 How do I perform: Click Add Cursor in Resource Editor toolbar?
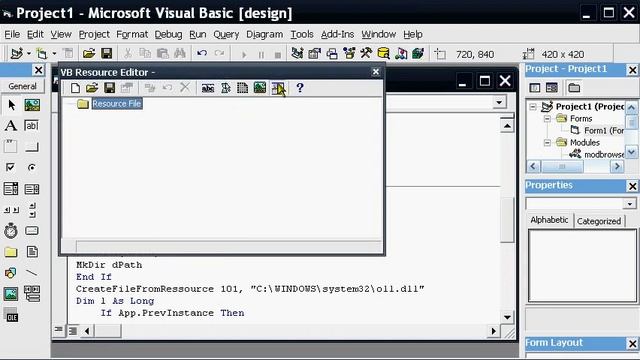click(x=225, y=88)
